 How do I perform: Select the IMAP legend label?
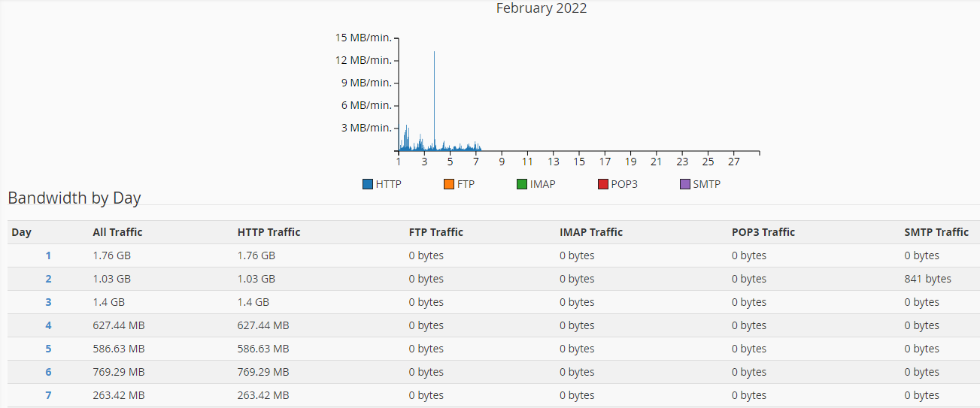542,184
